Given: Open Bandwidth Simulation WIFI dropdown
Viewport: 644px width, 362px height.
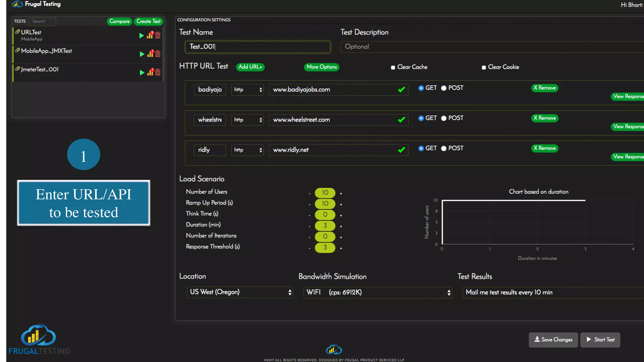Looking at the screenshot, I should tap(378, 292).
